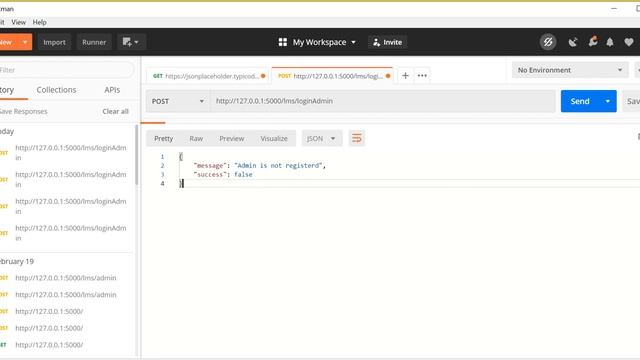640x360 pixels.
Task: Click the heart icon in header
Action: point(629,42)
